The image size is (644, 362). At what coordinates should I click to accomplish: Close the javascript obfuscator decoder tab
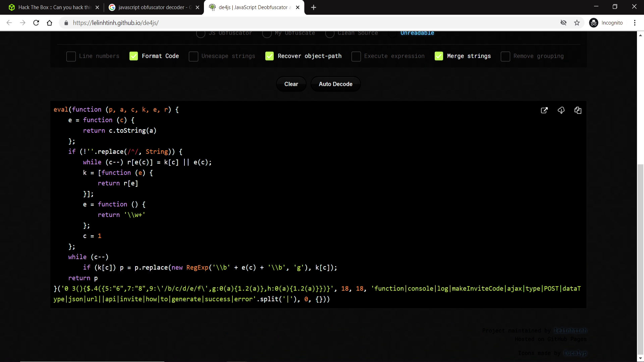(x=198, y=7)
